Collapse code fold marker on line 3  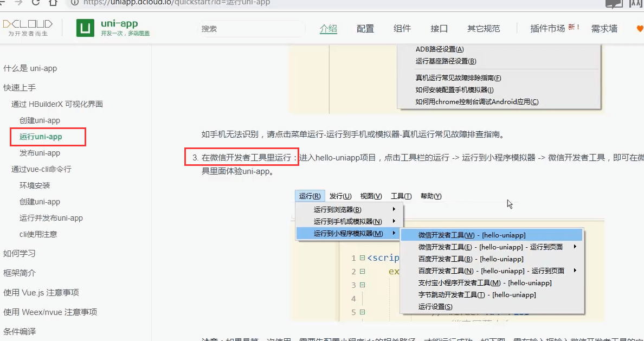tap(362, 285)
